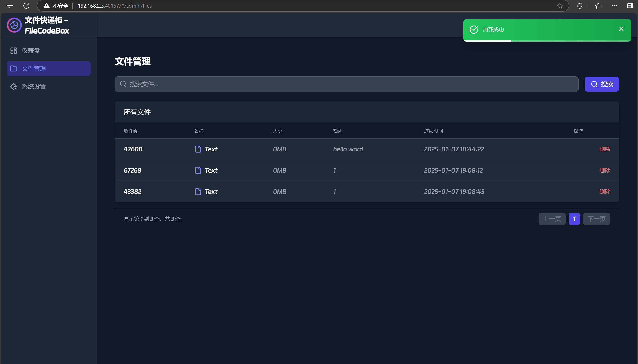Dismiss the green success notification

[621, 29]
